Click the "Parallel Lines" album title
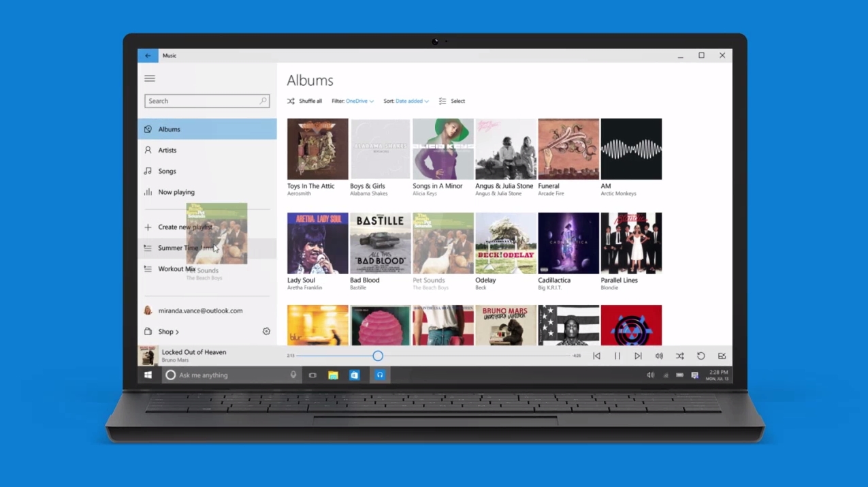 pyautogui.click(x=618, y=280)
